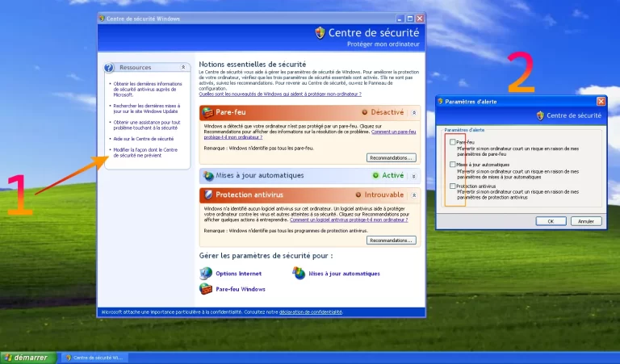
Task: Click Annuler in Paramètres d'alerte dialog
Action: point(586,221)
